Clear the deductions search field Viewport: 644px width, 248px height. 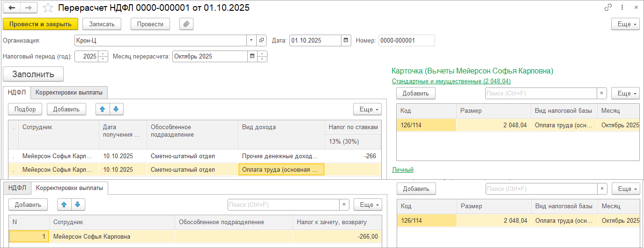[602, 93]
